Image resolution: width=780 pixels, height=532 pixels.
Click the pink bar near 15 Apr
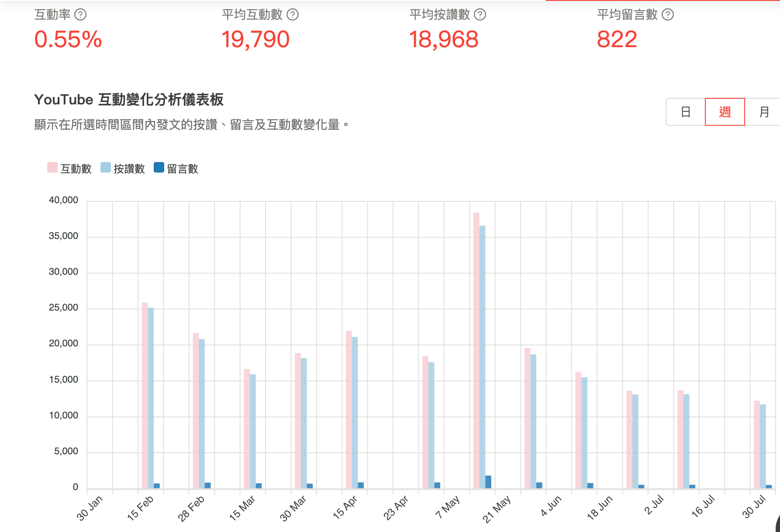click(x=349, y=409)
